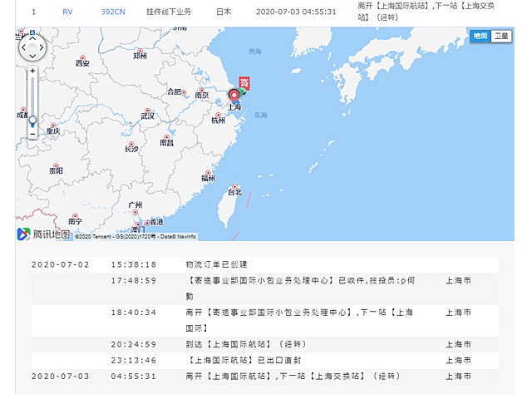
Task: Pan the map up with the top arrow
Action: click(x=33, y=37)
